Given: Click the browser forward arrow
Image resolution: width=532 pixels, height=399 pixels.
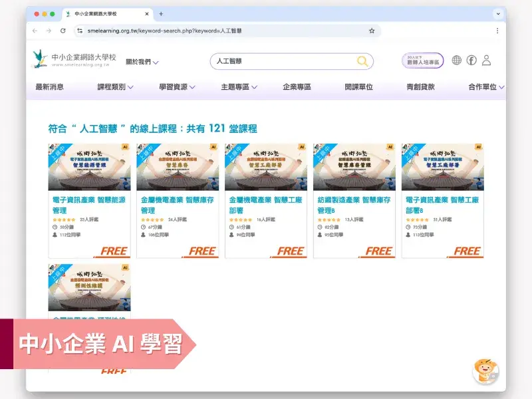Looking at the screenshot, I should (49, 31).
